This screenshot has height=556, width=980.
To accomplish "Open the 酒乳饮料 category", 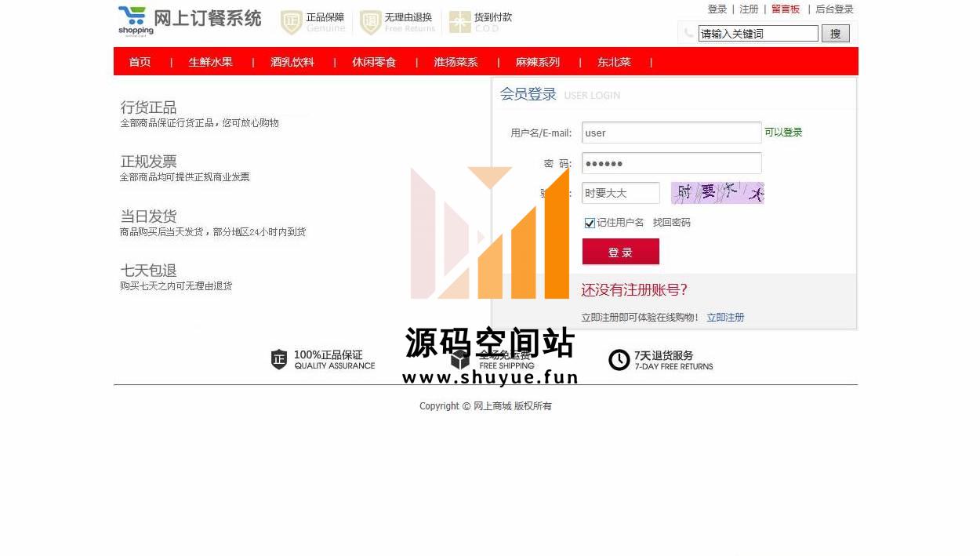I will click(292, 62).
